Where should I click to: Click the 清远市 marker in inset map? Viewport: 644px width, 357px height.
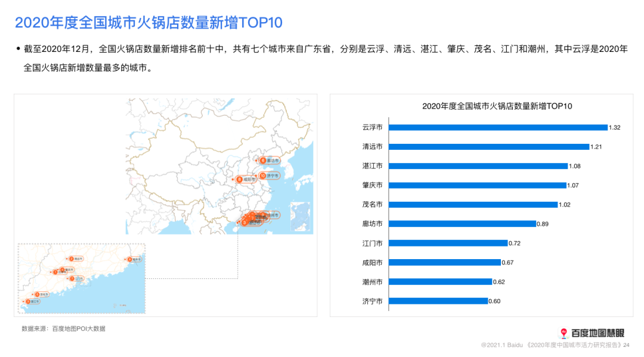coord(72,258)
